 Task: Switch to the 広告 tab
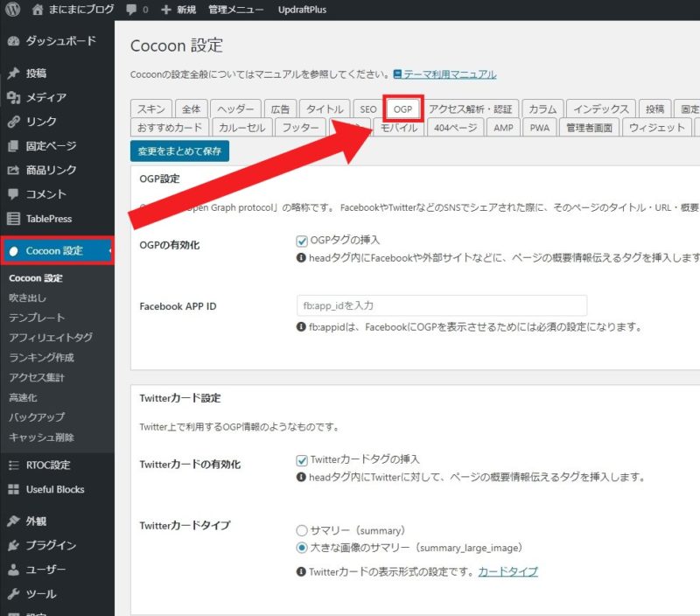click(280, 108)
